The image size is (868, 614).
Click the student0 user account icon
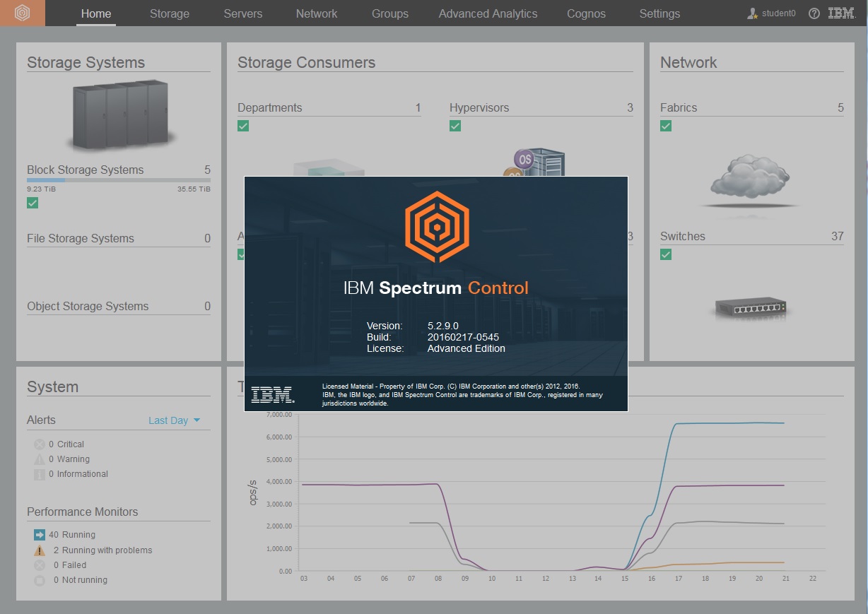click(751, 13)
